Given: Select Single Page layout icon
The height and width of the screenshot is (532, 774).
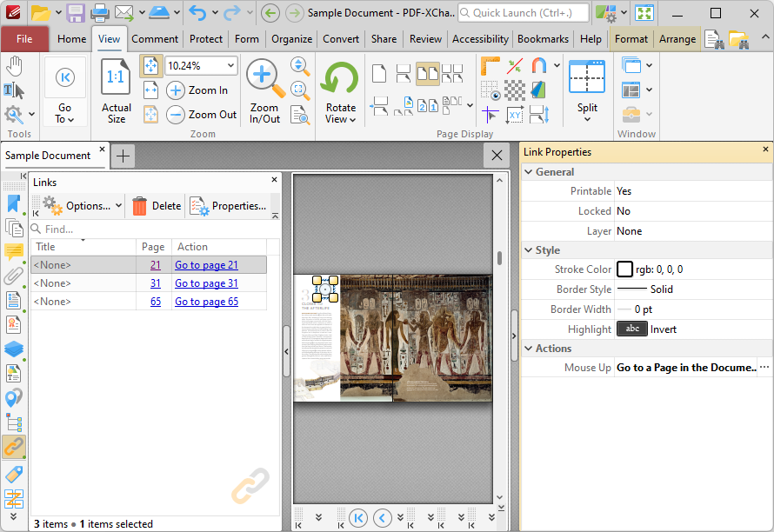Looking at the screenshot, I should (379, 74).
